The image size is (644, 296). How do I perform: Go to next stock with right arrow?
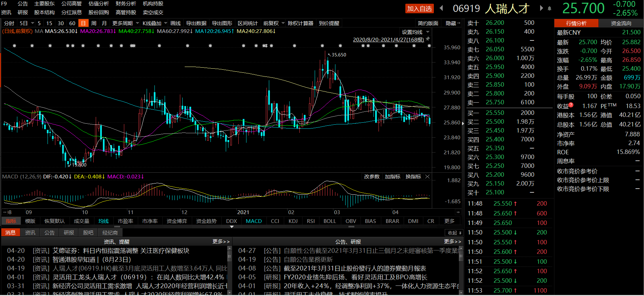(x=541, y=8)
